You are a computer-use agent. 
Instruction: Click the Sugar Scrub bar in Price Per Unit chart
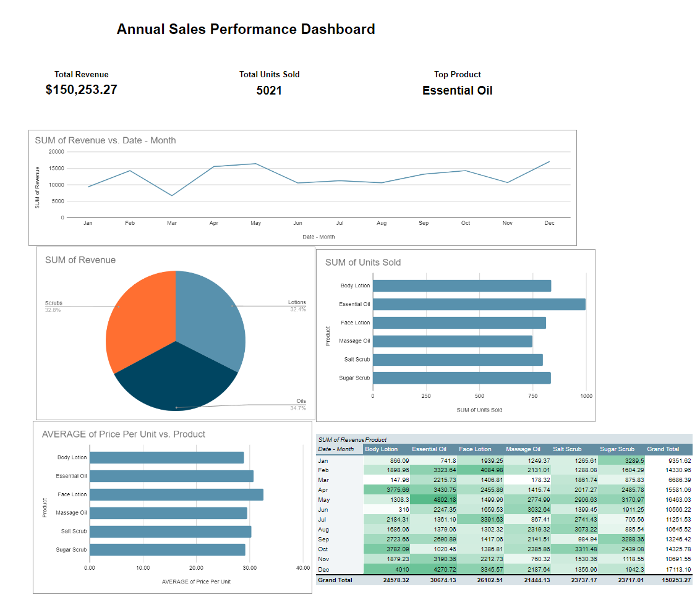[168, 549]
